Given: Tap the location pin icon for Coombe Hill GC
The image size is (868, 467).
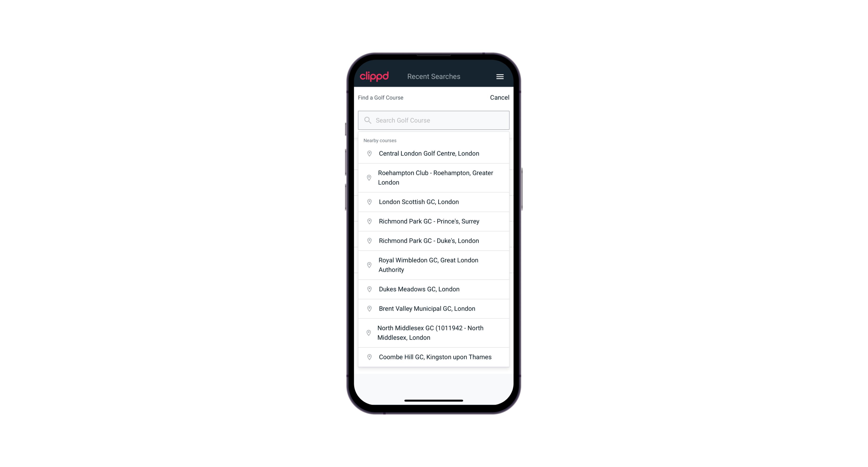Looking at the screenshot, I should click(368, 357).
